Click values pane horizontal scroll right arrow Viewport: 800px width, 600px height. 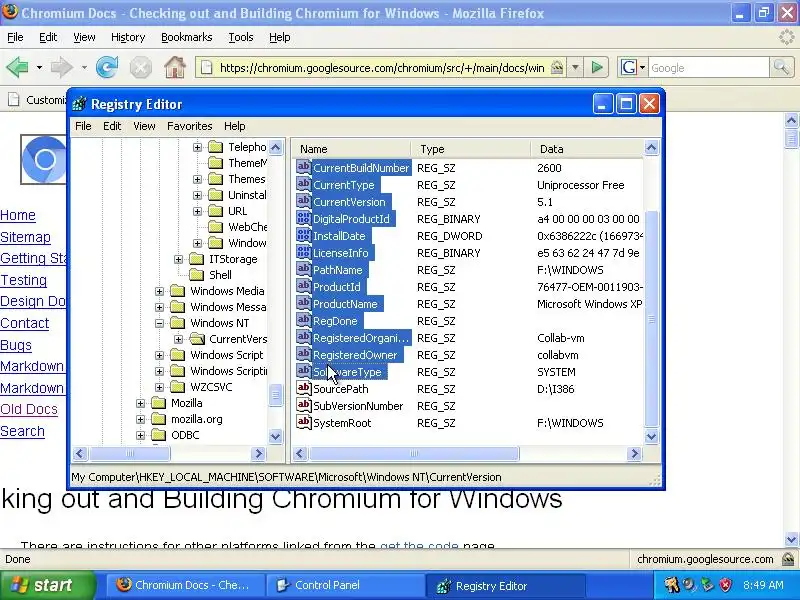[x=635, y=453]
